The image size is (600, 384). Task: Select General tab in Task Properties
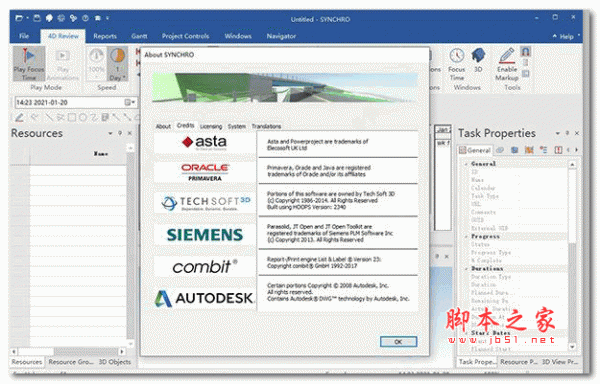475,150
